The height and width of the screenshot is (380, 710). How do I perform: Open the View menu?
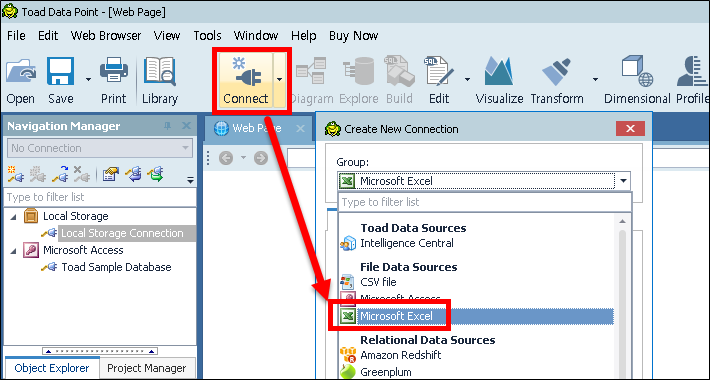click(x=167, y=36)
